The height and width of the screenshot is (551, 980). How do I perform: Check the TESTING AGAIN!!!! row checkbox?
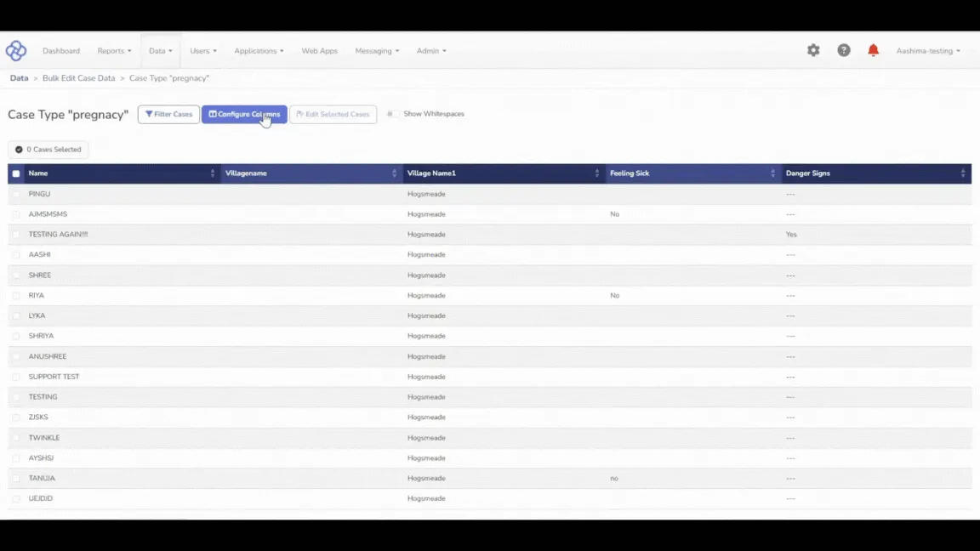[16, 235]
